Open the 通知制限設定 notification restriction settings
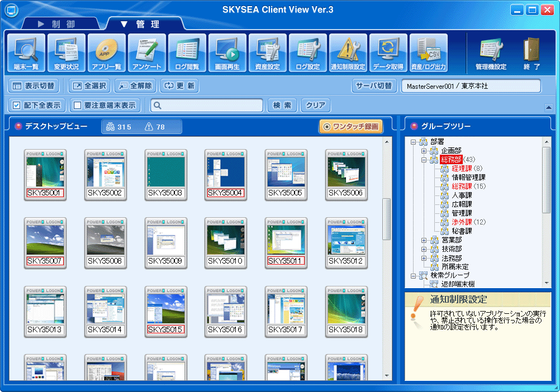The height and width of the screenshot is (392, 560). pos(348,53)
